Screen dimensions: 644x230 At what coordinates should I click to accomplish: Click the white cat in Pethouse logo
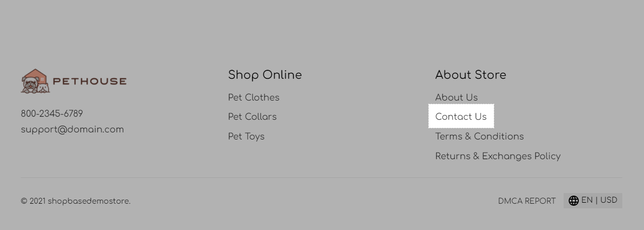click(x=43, y=88)
